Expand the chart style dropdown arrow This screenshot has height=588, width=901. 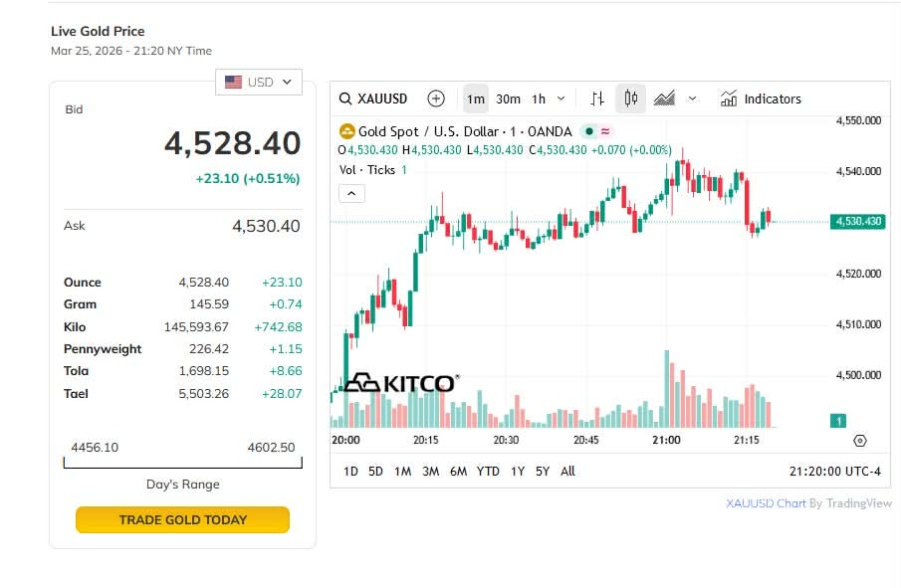(693, 98)
